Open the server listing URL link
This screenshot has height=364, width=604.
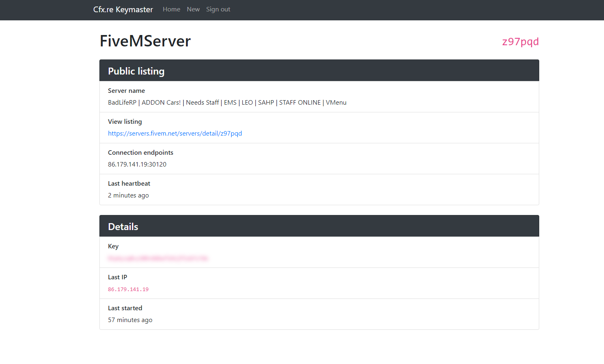pyautogui.click(x=175, y=133)
